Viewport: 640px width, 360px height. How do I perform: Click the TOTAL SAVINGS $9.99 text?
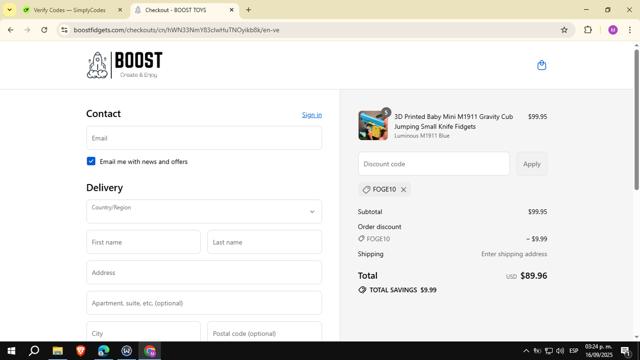402,290
